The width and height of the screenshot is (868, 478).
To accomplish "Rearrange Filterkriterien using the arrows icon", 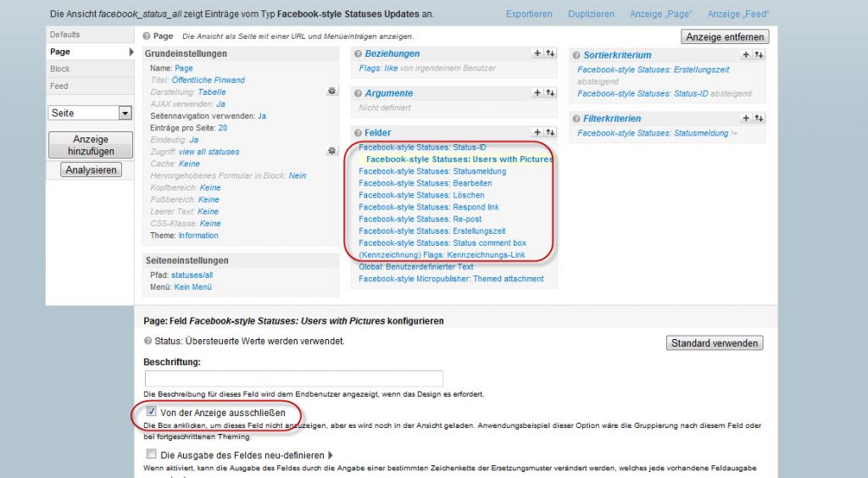I will [759, 118].
